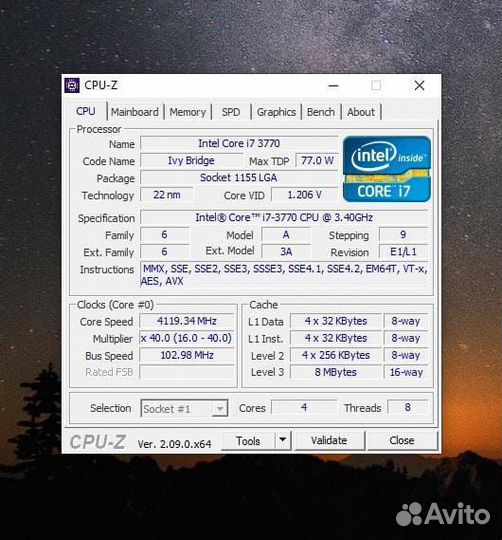This screenshot has width=502, height=540.
Task: Click the Technology value 22 nm
Action: coord(167,195)
